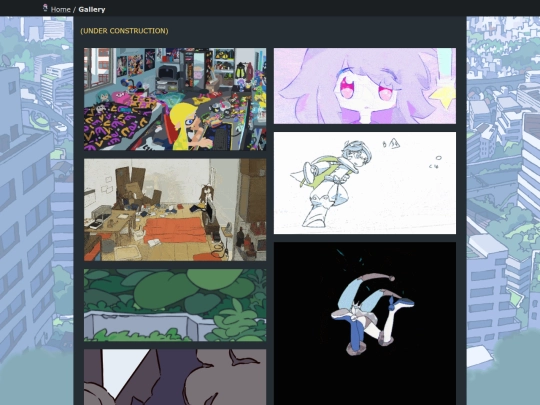Click the small site logo icon beside Home
This screenshot has height=405, width=540.
tap(45, 8)
